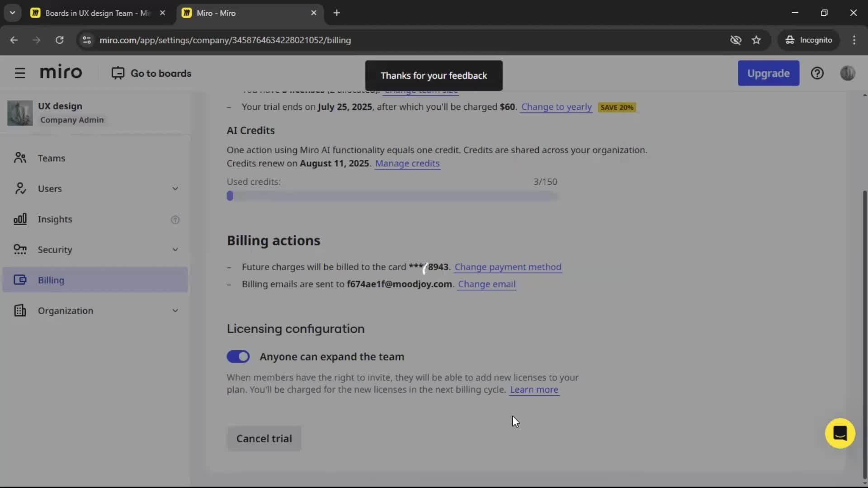The width and height of the screenshot is (868, 488).
Task: Select Users in the sidebar
Action: (x=95, y=189)
